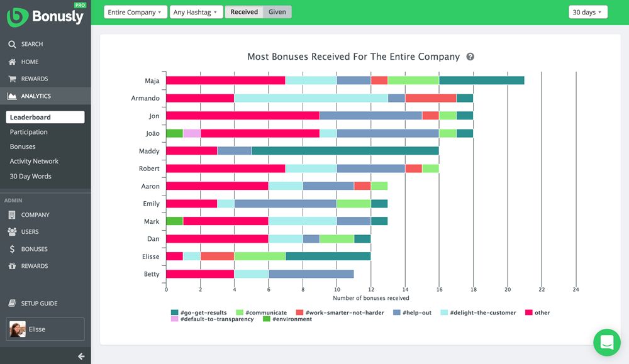This screenshot has height=364, width=629.
Task: Click the Users group icon
Action: tap(12, 232)
